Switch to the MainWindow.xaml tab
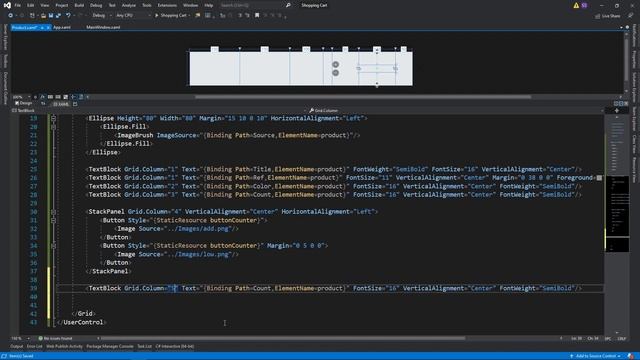This screenshot has width=640, height=360. [103, 27]
